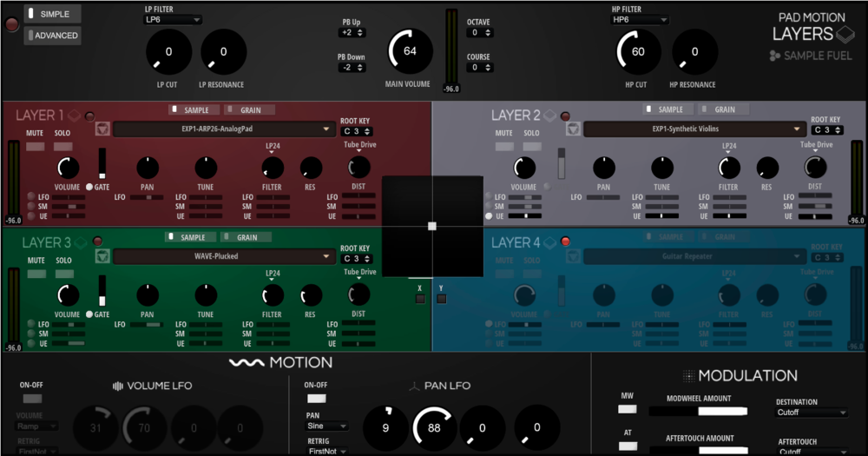Open Modwheel Destination Cutoff dropdown
Image resolution: width=868 pixels, height=456 pixels.
(812, 413)
